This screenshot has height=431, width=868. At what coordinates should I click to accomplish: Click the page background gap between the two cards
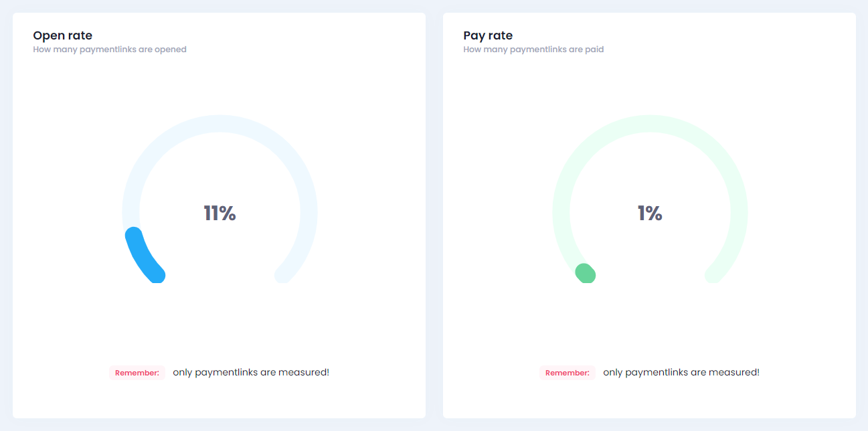click(x=434, y=214)
